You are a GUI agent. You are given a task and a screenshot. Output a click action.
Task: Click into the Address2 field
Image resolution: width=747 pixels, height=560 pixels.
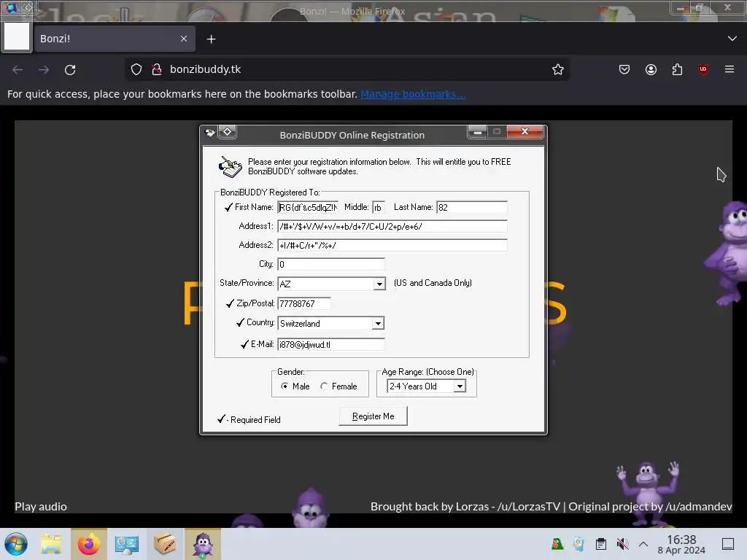tap(392, 245)
